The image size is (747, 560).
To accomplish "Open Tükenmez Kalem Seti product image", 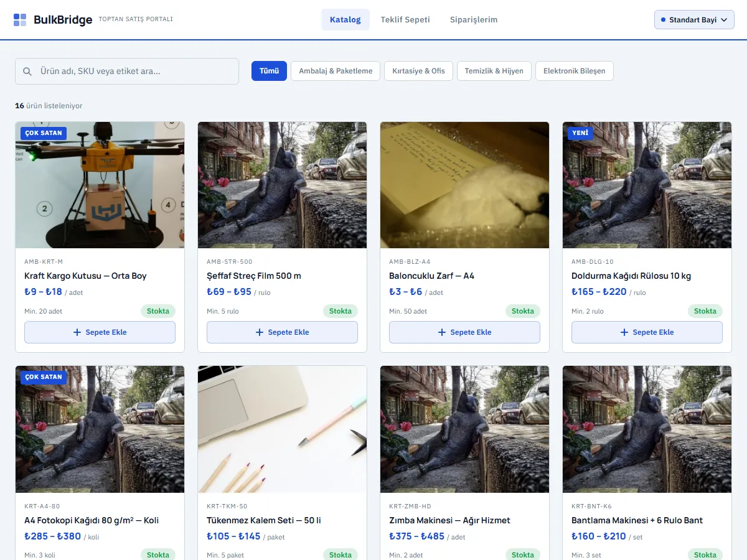I will click(282, 429).
